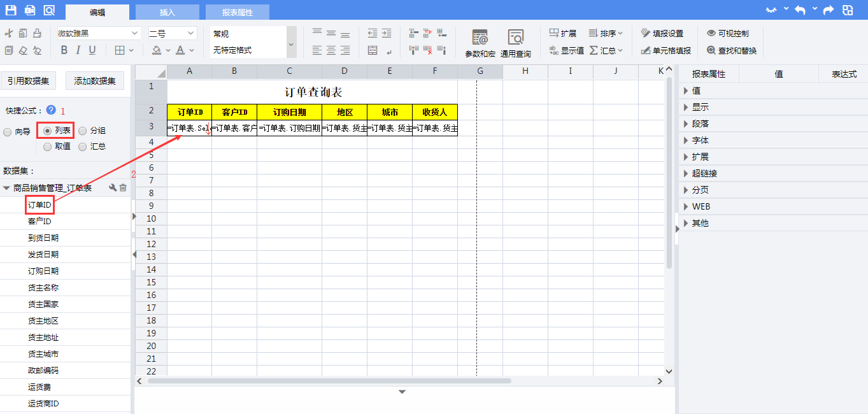This screenshot has width=868, height=414.
Task: Click the undo arrow icon
Action: pyautogui.click(x=800, y=10)
